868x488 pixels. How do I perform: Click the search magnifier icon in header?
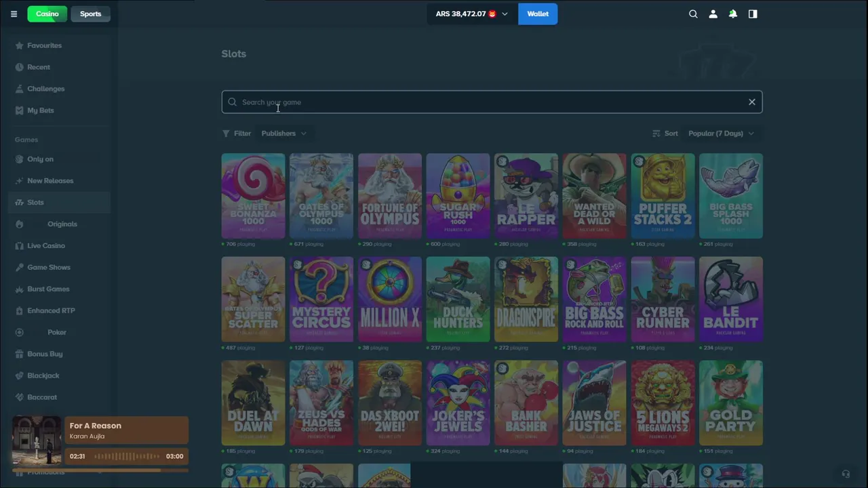(x=693, y=14)
